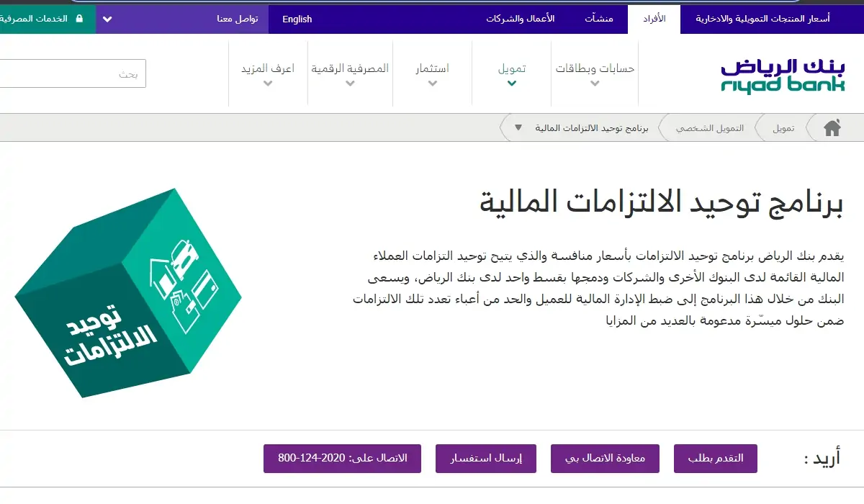Click the توحيد الالتزامات cube image

pyautogui.click(x=128, y=294)
